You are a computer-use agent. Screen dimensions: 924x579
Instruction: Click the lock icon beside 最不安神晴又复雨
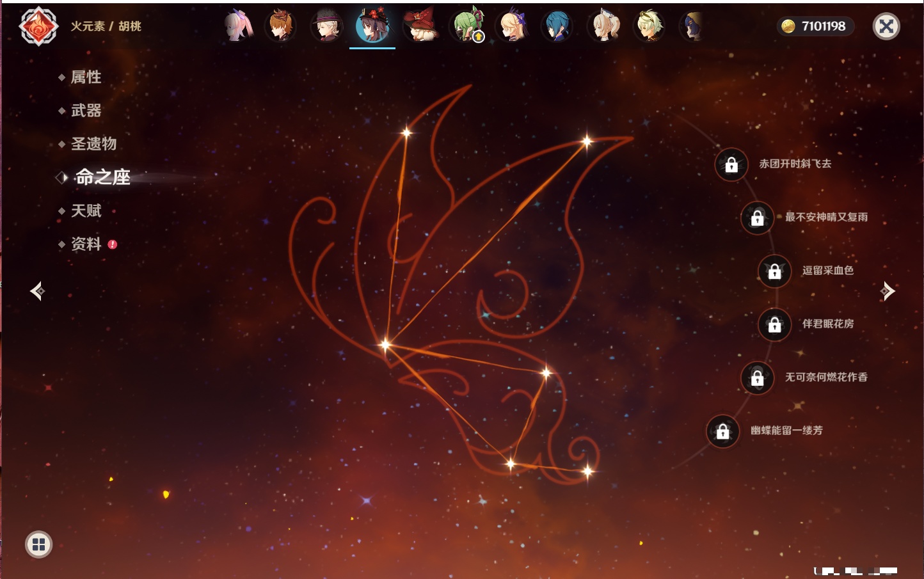point(757,218)
